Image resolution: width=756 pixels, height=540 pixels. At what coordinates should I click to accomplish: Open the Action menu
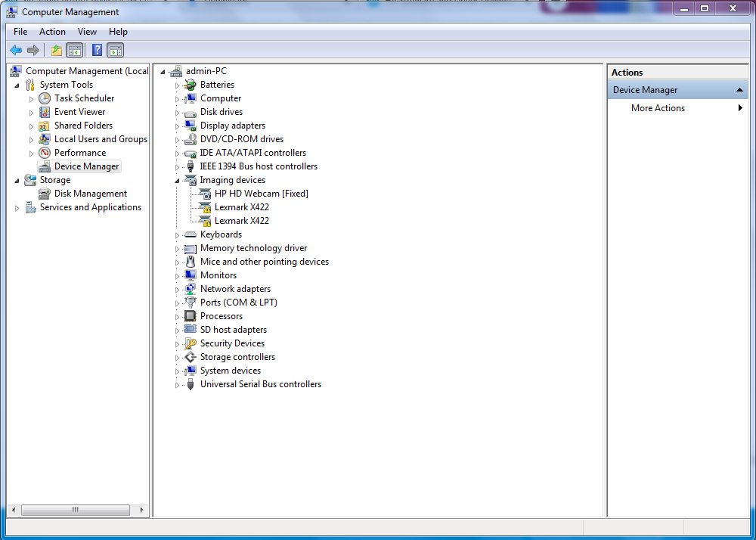click(52, 31)
